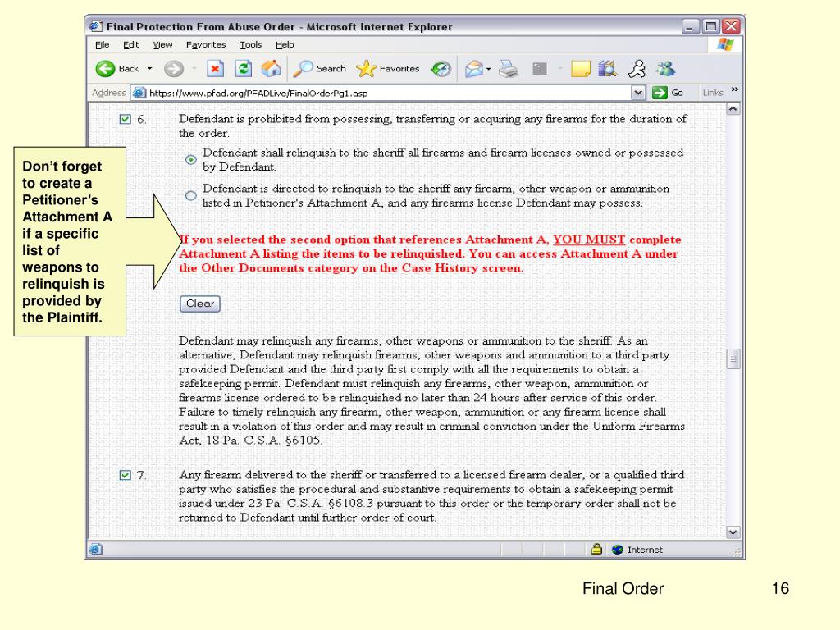Click the Clear button

pyautogui.click(x=200, y=304)
